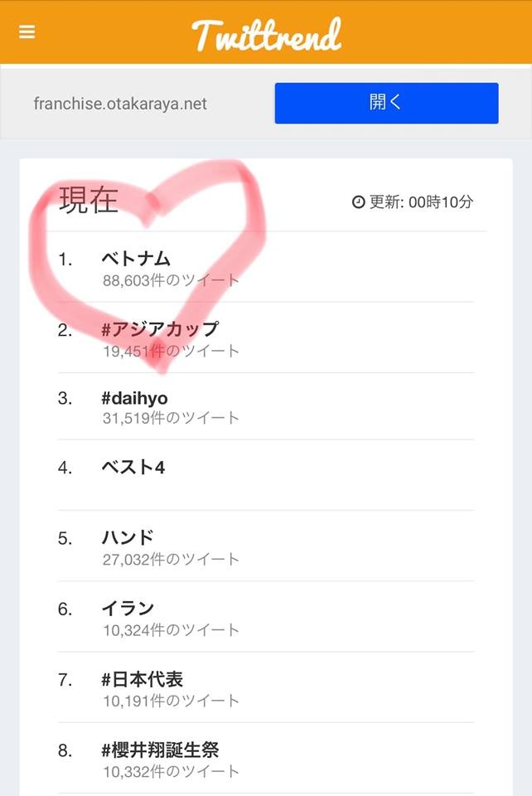Click the 27,032件のツイート count
The width and height of the screenshot is (532, 796).
(171, 560)
